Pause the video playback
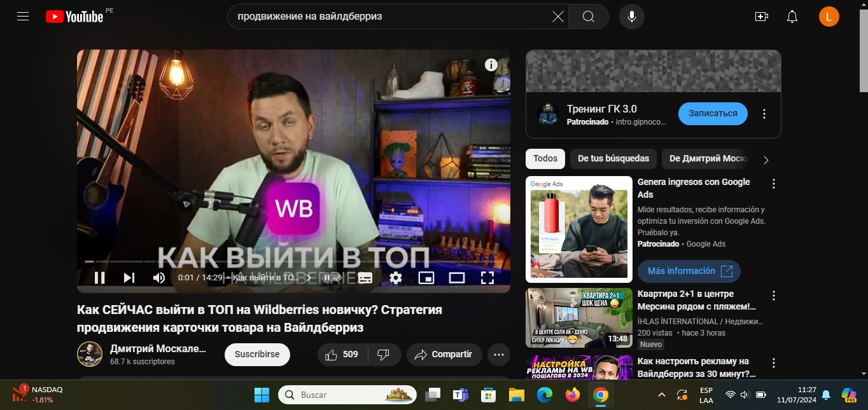Viewport: 868px width, 410px height. tap(99, 278)
